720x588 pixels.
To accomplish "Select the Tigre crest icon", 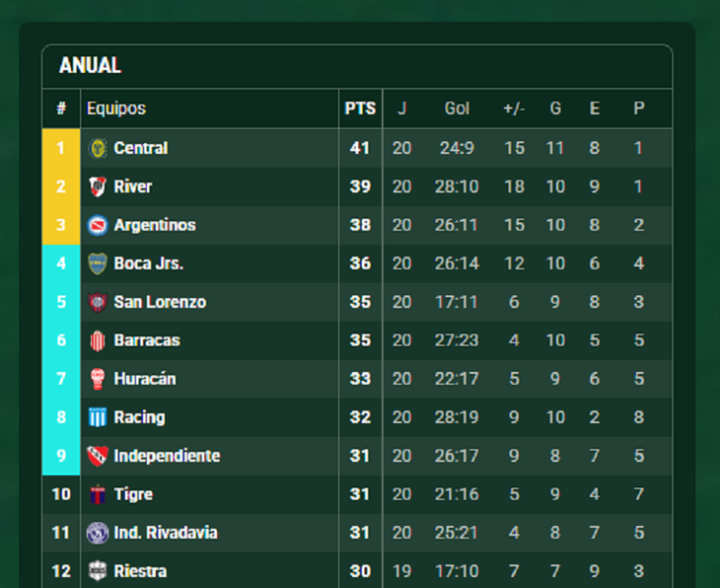I will [98, 494].
